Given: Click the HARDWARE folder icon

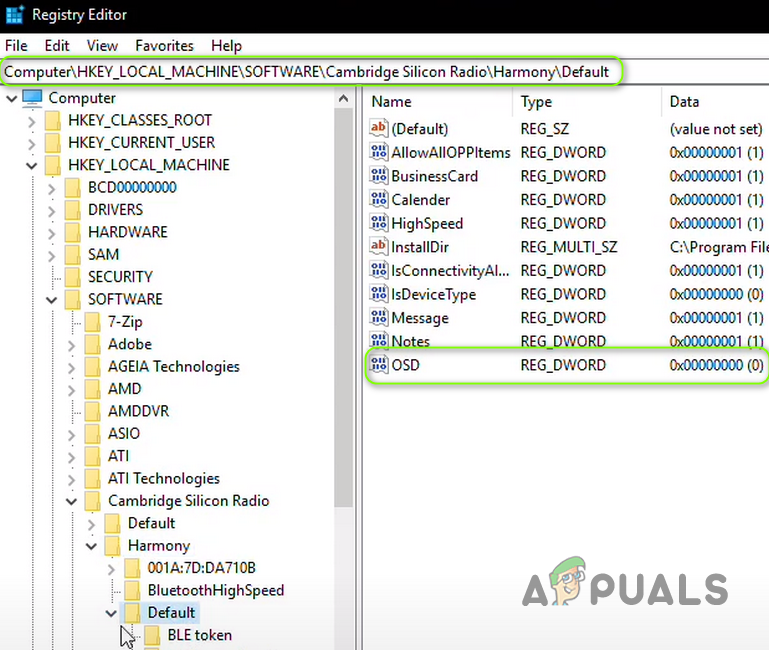Looking at the screenshot, I should pyautogui.click(x=73, y=232).
